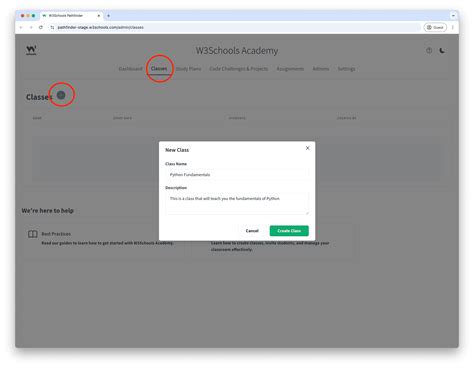
Task: Close the New Class dialog with X
Action: point(308,148)
